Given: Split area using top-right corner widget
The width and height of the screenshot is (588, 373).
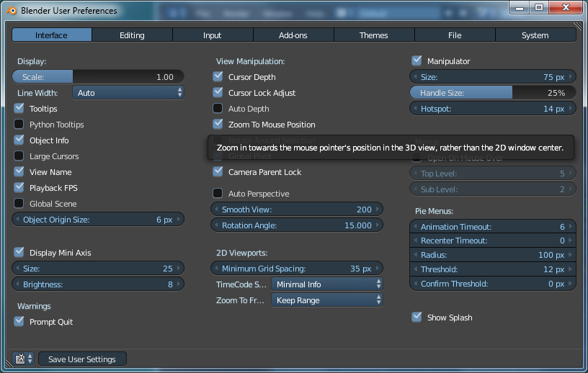Looking at the screenshot, I should point(578,25).
